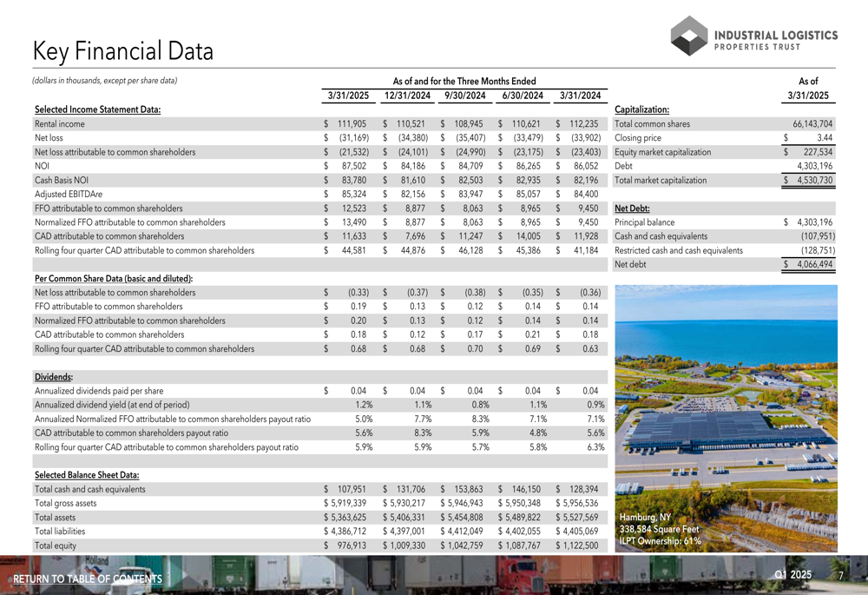Select the Net debt total value
Viewport: 868px width, 595px height.
[814, 264]
